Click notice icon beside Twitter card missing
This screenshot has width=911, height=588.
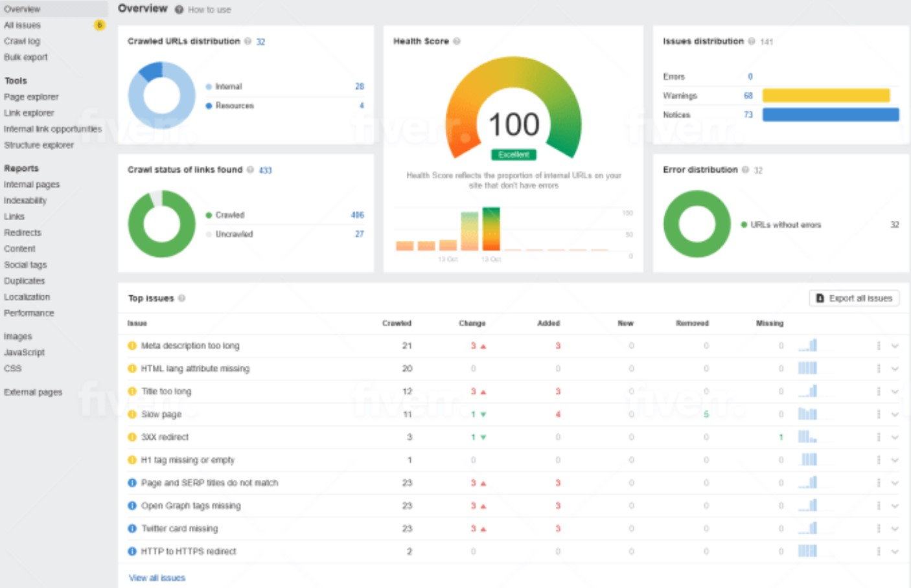click(x=132, y=528)
